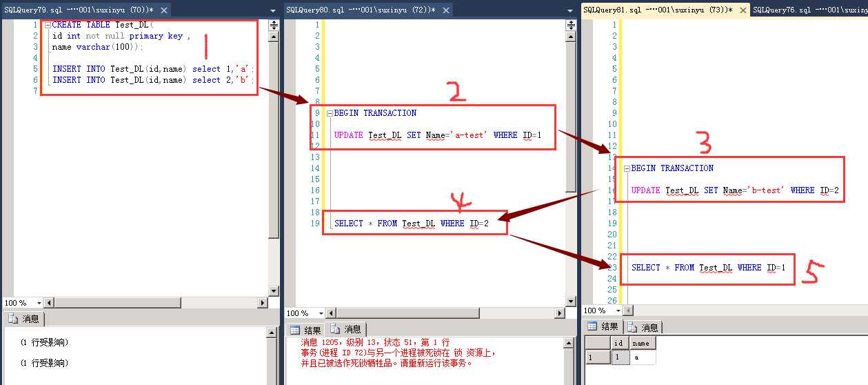The height and width of the screenshot is (385, 868).
Task: Click the SELECT WHERE ID=2 statement
Action: click(x=412, y=224)
